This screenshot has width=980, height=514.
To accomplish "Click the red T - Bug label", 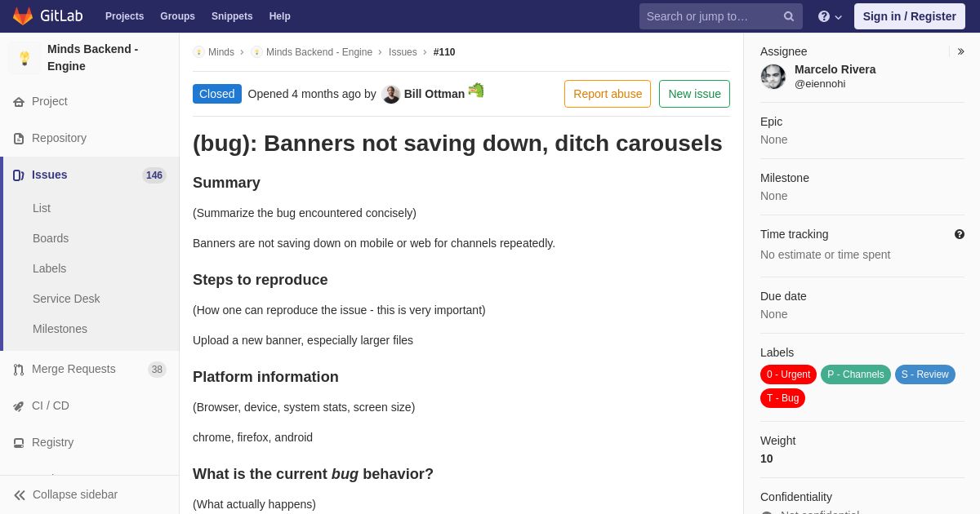I will coord(782,398).
